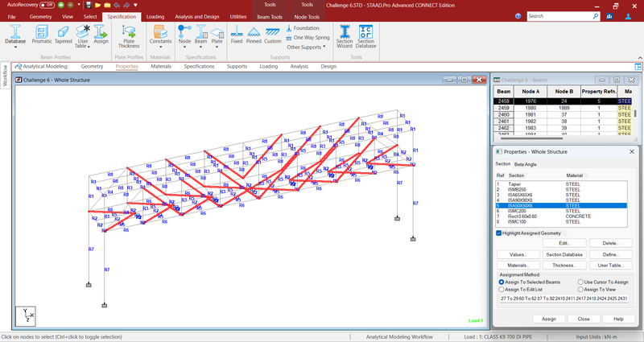The width and height of the screenshot is (644, 342).
Task: Click the beam list input field
Action: [564, 299]
